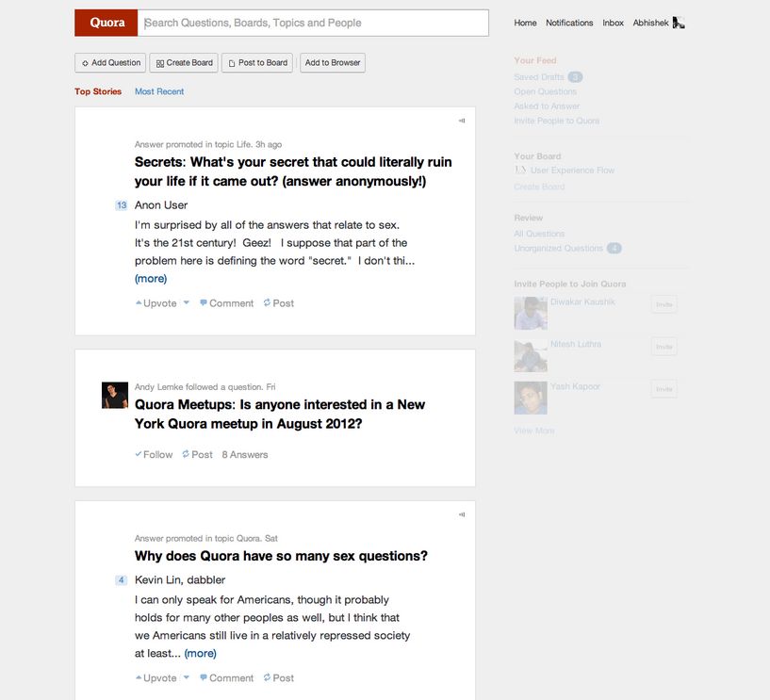Viewport: 770px width, 700px height.
Task: Click the sidebar Create Board link
Action: (x=539, y=187)
